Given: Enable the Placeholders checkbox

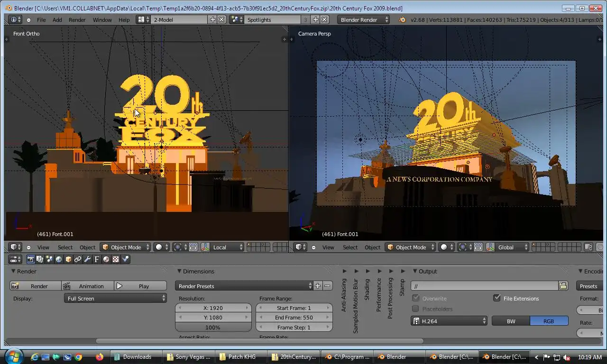Looking at the screenshot, I should point(416,309).
